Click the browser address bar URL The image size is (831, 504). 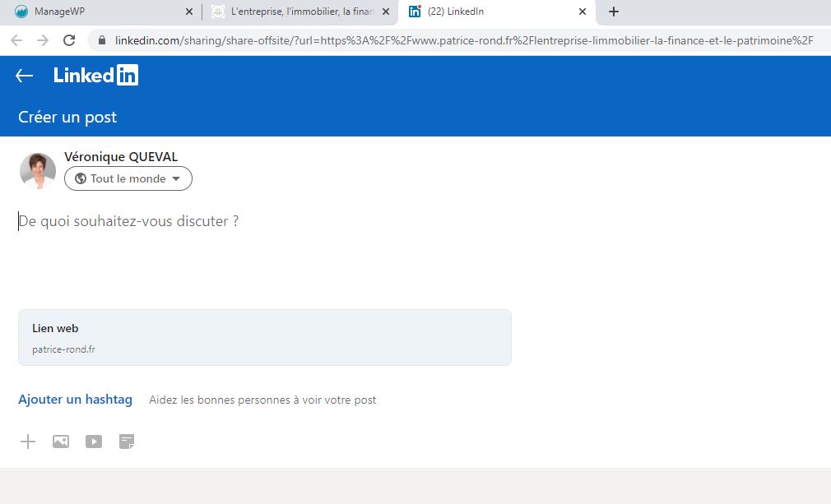[x=464, y=40]
